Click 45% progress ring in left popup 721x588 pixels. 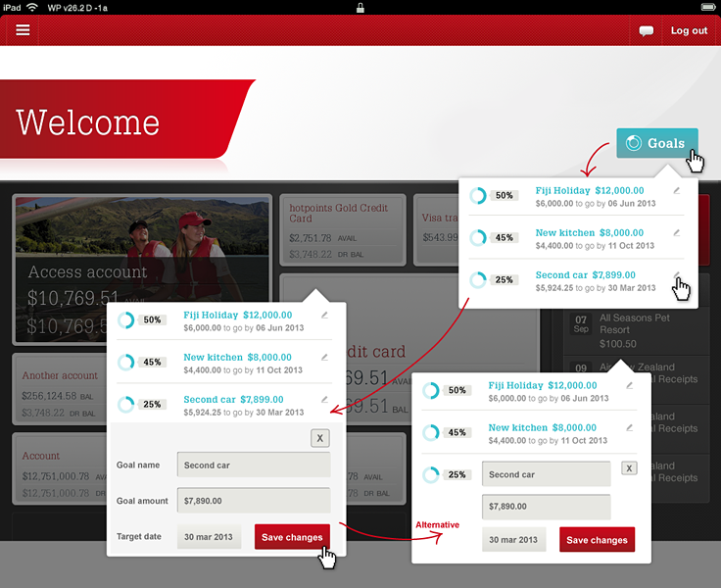click(x=125, y=362)
